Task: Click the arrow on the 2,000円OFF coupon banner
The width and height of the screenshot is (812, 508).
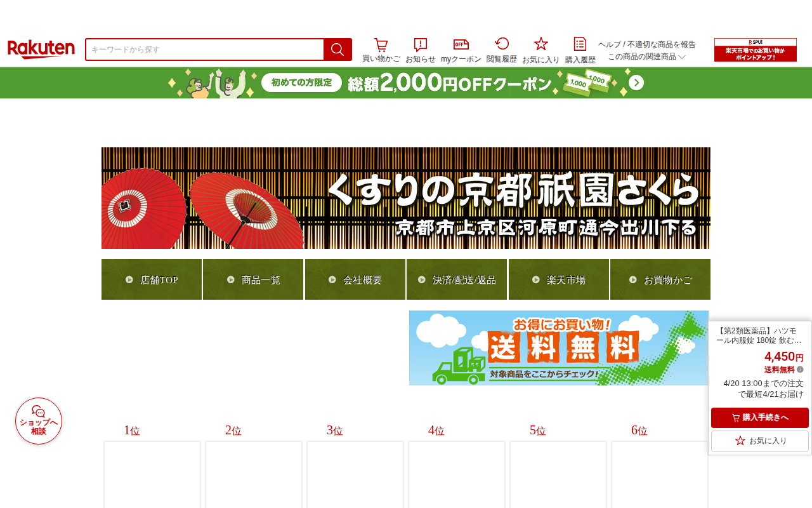Action: click(636, 83)
